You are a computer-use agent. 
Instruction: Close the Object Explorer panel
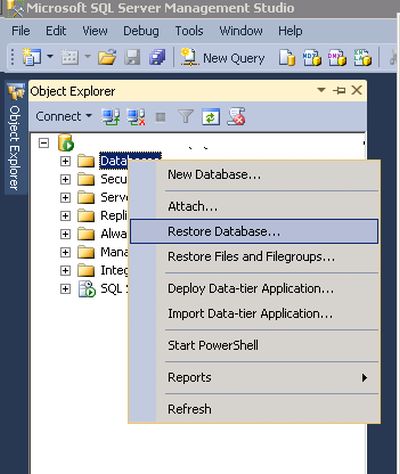tap(357, 90)
